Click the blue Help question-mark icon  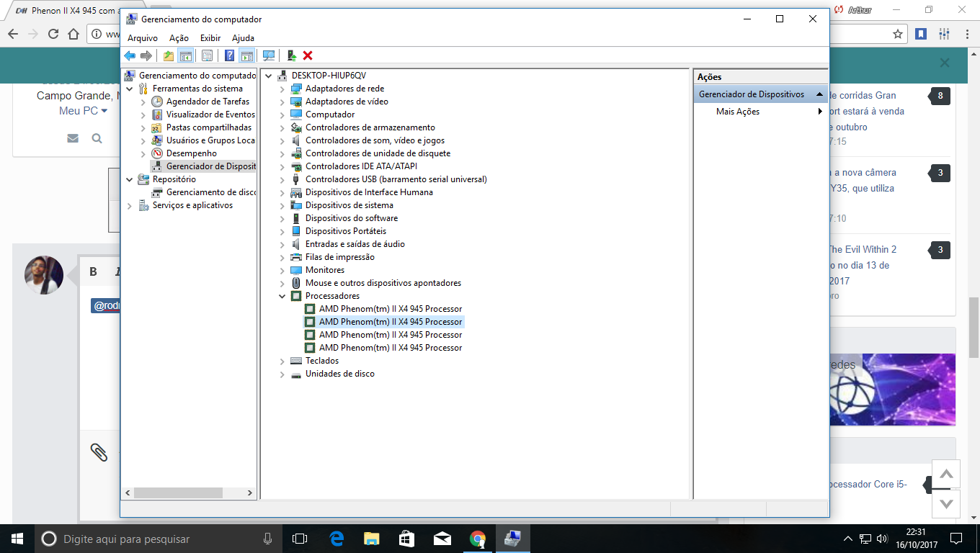pyautogui.click(x=230, y=55)
